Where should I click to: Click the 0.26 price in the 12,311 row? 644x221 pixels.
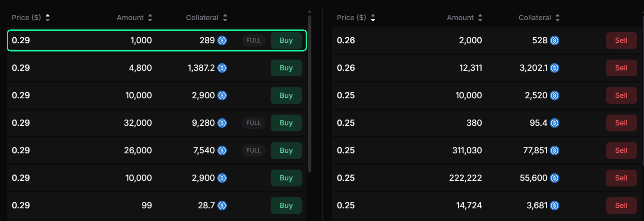(346, 68)
